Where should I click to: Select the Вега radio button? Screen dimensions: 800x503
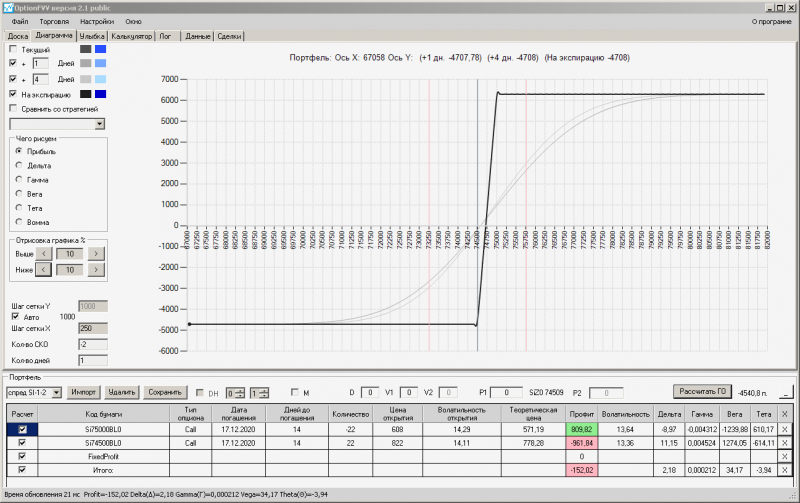coord(19,194)
